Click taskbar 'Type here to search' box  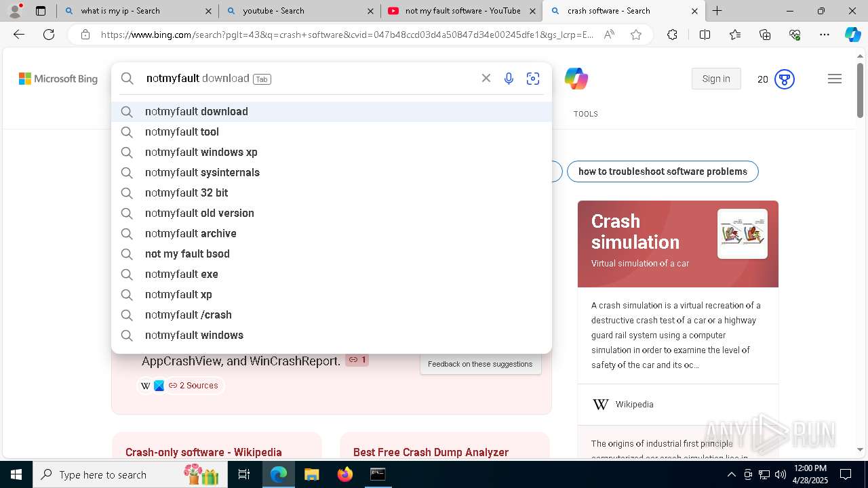click(x=130, y=474)
